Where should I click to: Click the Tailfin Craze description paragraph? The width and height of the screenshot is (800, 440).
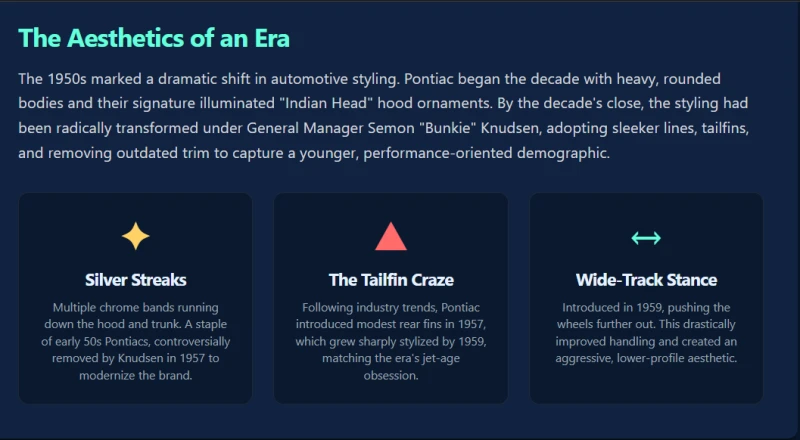[x=391, y=341]
